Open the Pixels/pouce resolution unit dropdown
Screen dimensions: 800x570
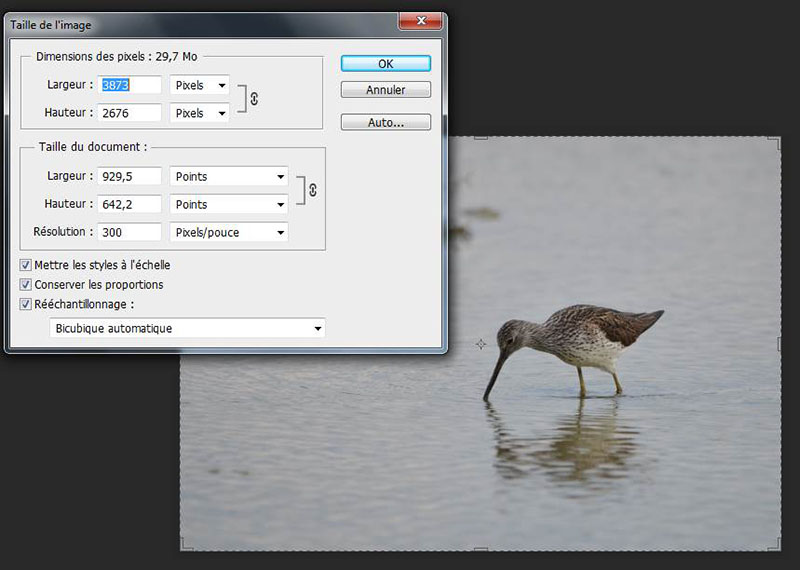click(229, 232)
